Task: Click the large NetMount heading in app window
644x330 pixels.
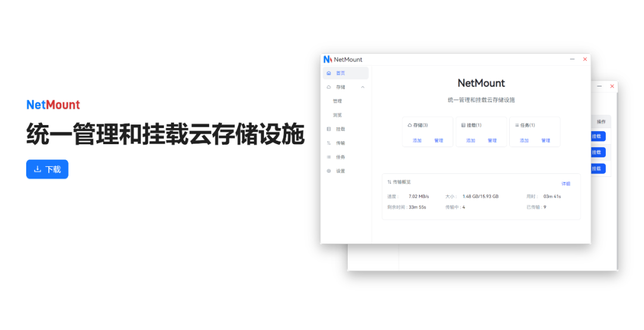Action: click(481, 83)
